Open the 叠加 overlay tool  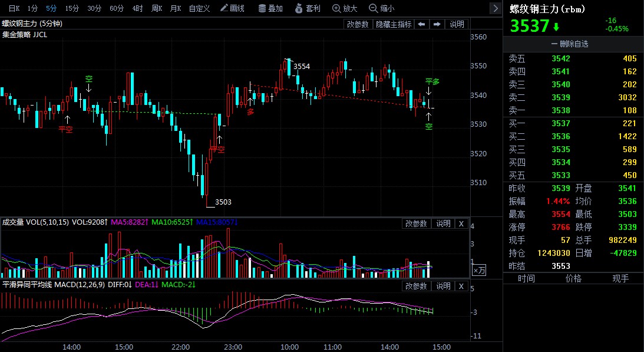click(x=270, y=8)
